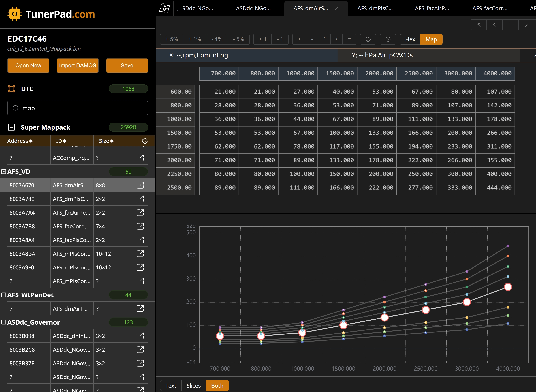Image resolution: width=536 pixels, height=392 pixels.
Task: Collapse the Super Mappack section
Action: pyautogui.click(x=11, y=127)
